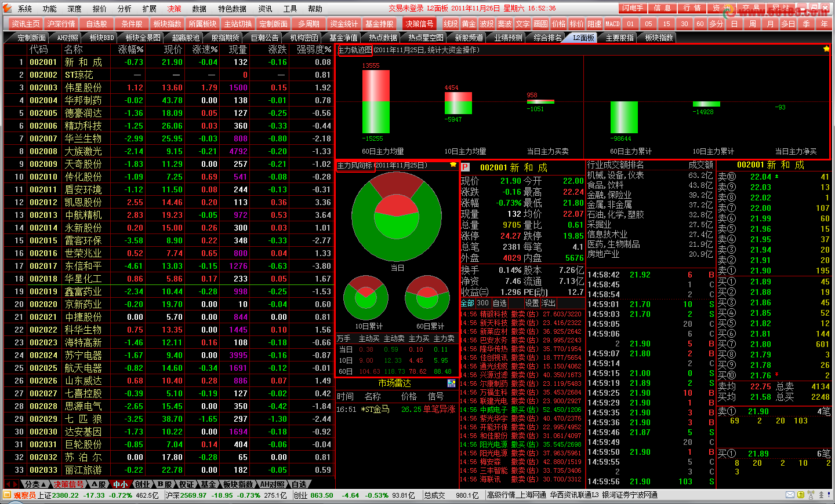This screenshot has height=504, width=835.
Task: Click the 观察员 icon in the status bar
Action: 8,495
